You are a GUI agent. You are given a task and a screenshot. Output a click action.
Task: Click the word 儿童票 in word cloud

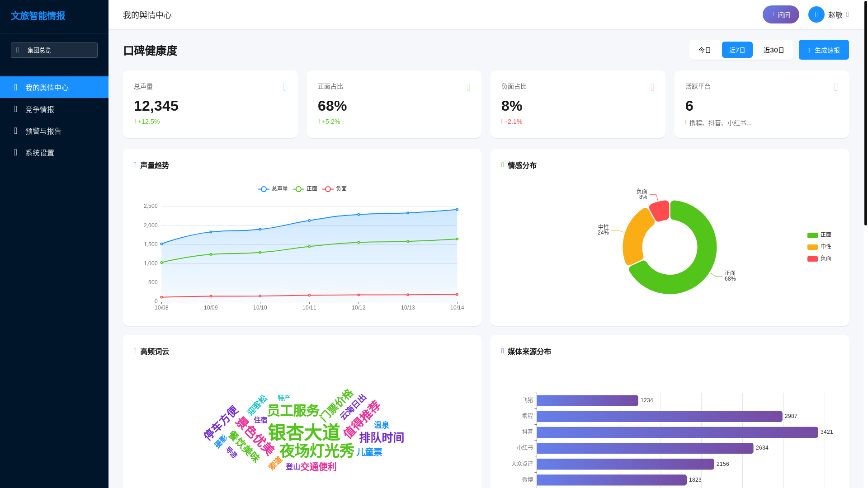[369, 452]
